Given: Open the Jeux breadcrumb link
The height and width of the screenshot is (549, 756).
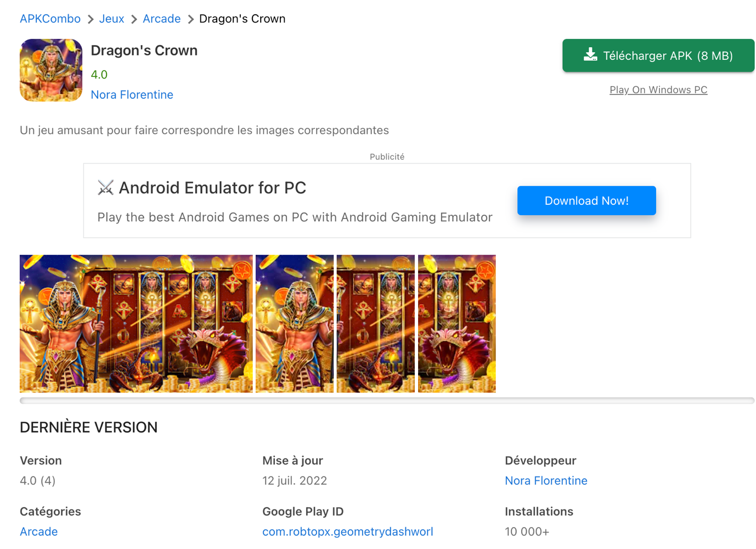Looking at the screenshot, I should coord(111,19).
